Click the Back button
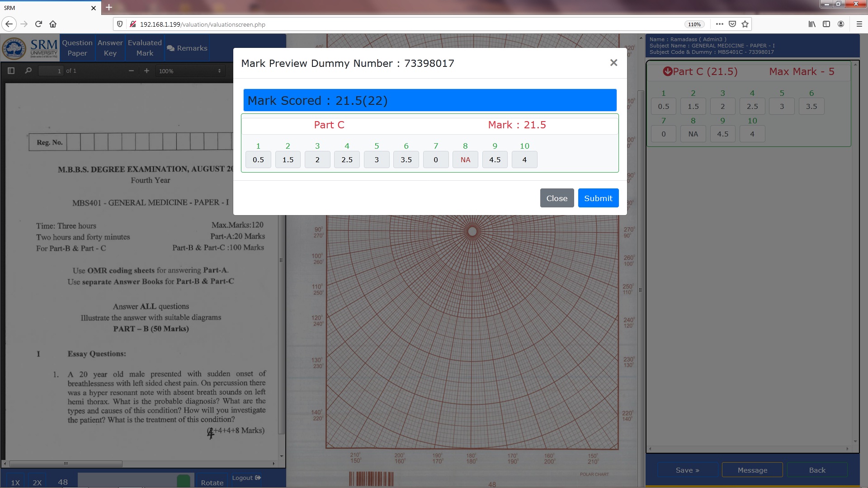 coord(817,470)
